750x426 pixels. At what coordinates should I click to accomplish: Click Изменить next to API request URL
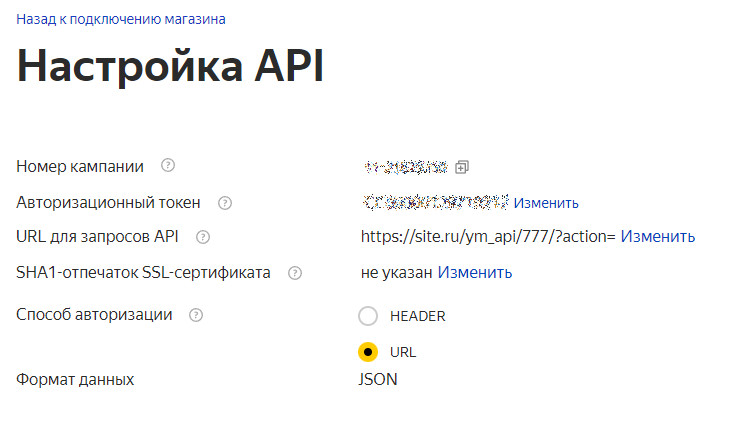[657, 237]
